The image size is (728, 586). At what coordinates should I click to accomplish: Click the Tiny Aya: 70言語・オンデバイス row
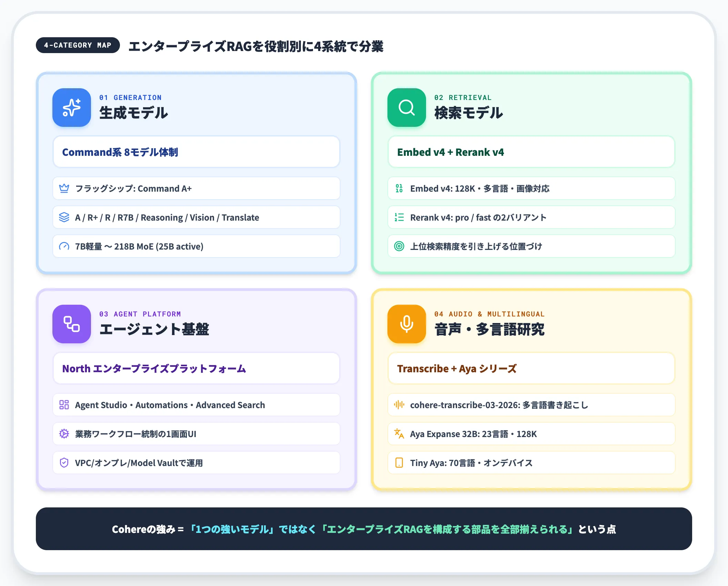pos(532,463)
